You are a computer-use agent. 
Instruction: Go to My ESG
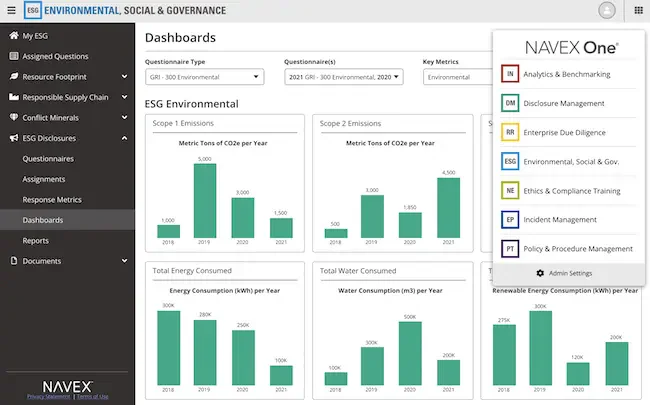35,36
